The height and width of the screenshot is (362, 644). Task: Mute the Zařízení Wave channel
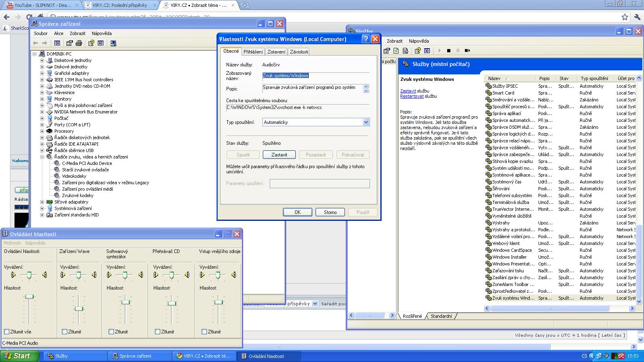(65, 332)
